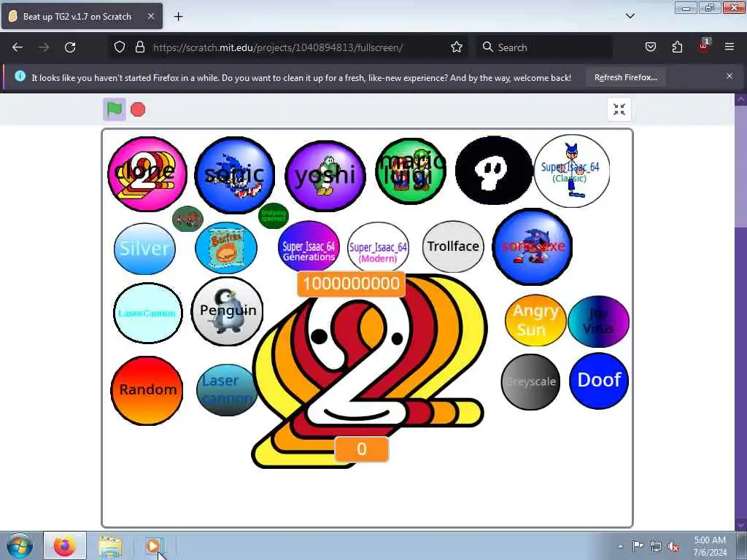
Task: Pick the sonic.exe character circle
Action: [x=532, y=246]
